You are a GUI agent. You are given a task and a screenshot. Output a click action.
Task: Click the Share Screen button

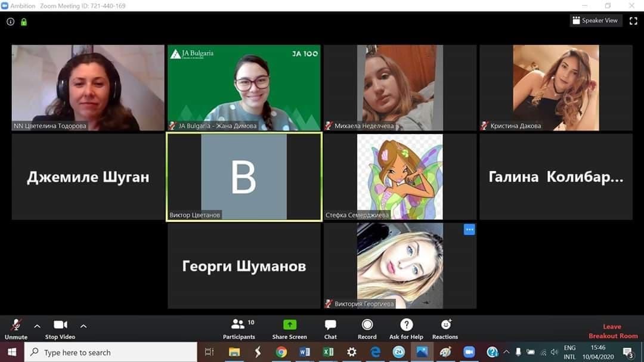[289, 328]
